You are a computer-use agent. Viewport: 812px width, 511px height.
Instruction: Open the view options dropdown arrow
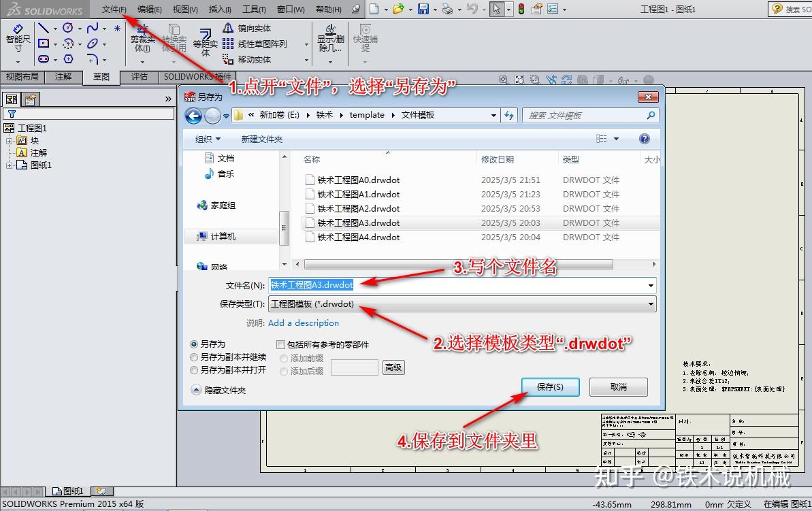tap(616, 139)
